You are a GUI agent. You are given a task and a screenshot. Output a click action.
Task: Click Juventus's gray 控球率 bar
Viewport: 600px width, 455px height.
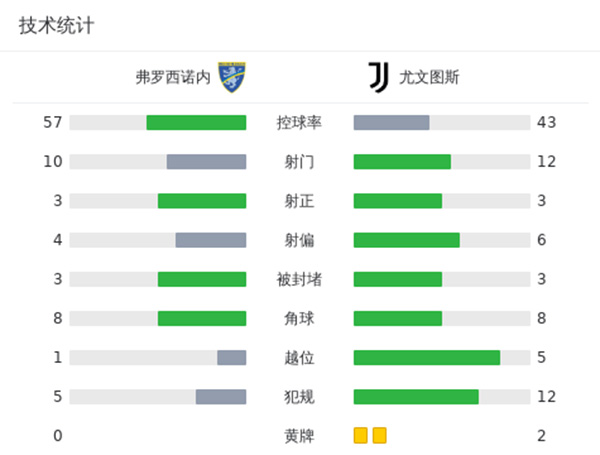pos(391,122)
